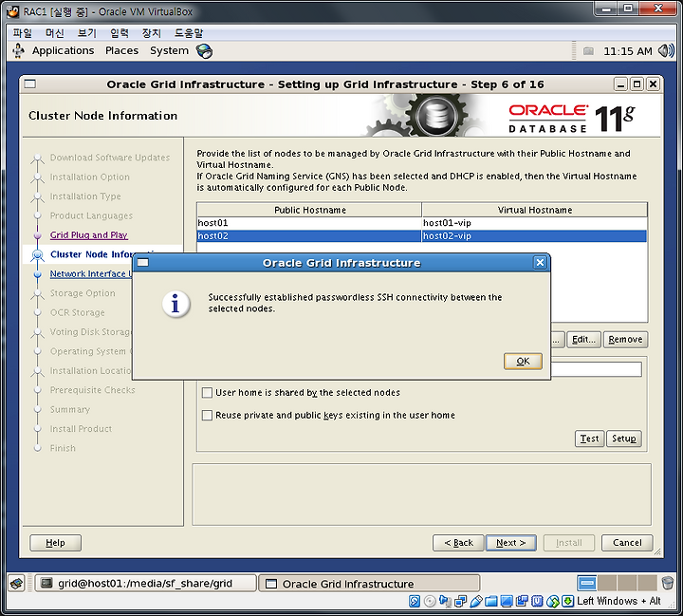Viewport: 683px width, 616px height.
Task: Open the Trash icon in bottom panel
Action: 667,583
